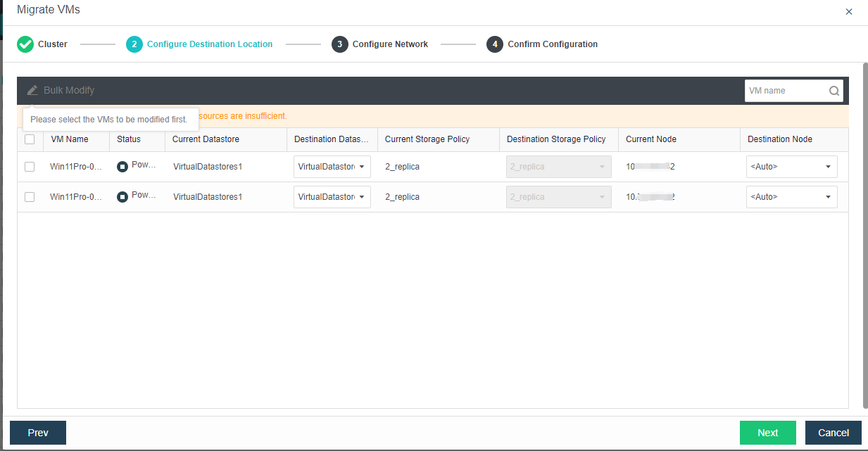Select the second VM row checkbox
Viewport: 868px width, 451px height.
pos(30,197)
